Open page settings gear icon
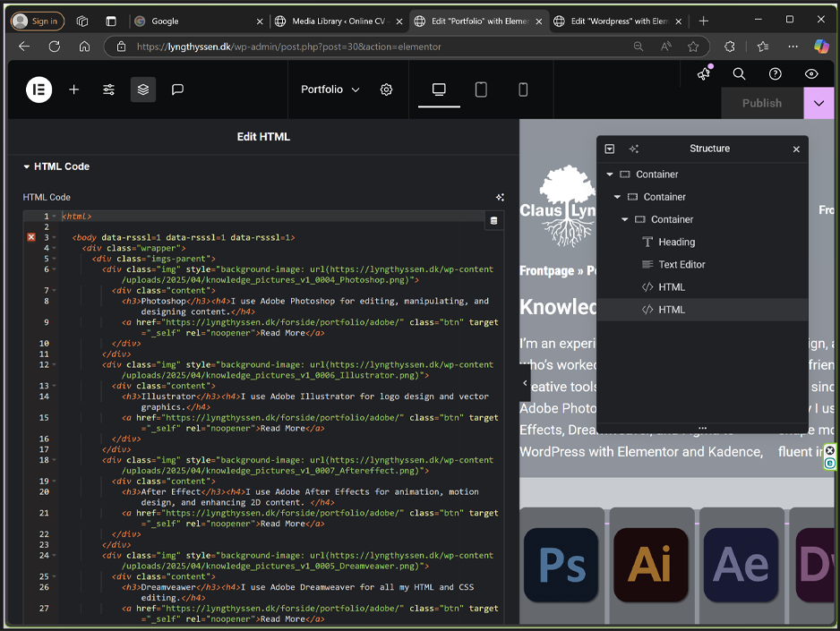The image size is (840, 631). pos(386,90)
